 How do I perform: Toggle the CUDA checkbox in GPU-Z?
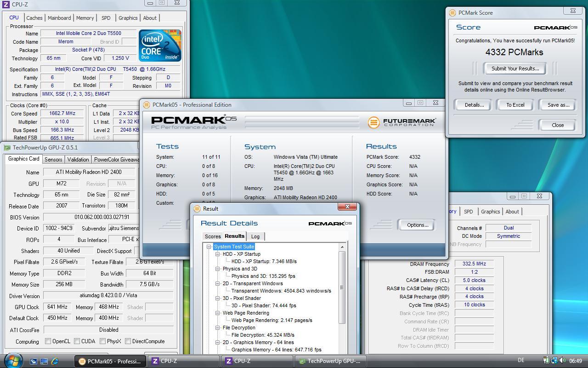tap(77, 341)
